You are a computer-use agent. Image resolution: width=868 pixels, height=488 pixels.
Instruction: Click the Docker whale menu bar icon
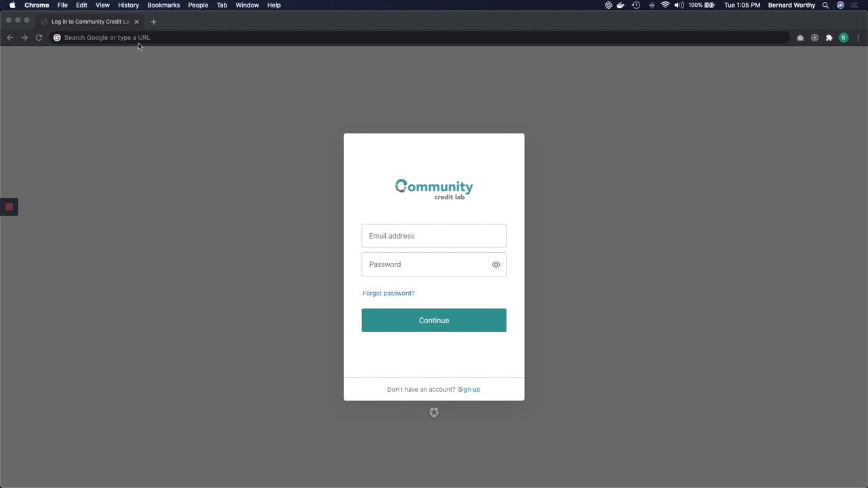(x=620, y=5)
